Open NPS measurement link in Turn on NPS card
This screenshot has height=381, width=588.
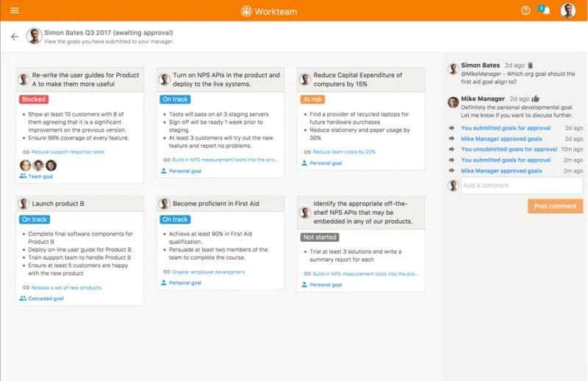(225, 160)
